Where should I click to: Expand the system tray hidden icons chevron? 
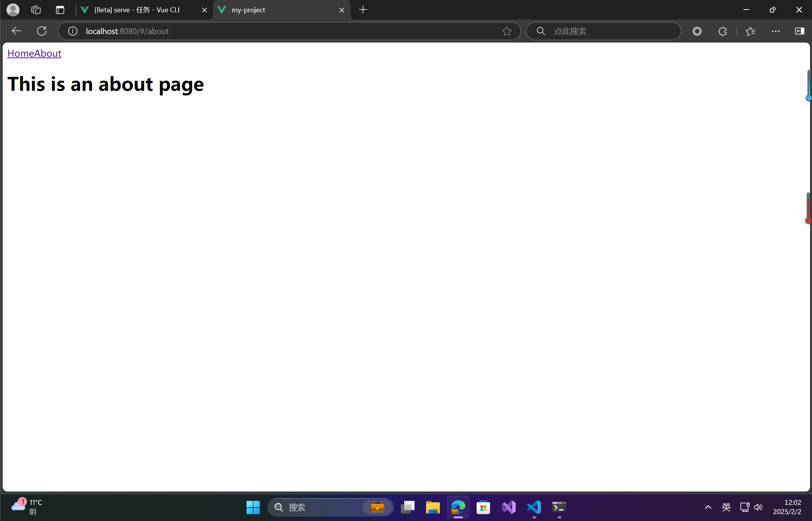(708, 507)
